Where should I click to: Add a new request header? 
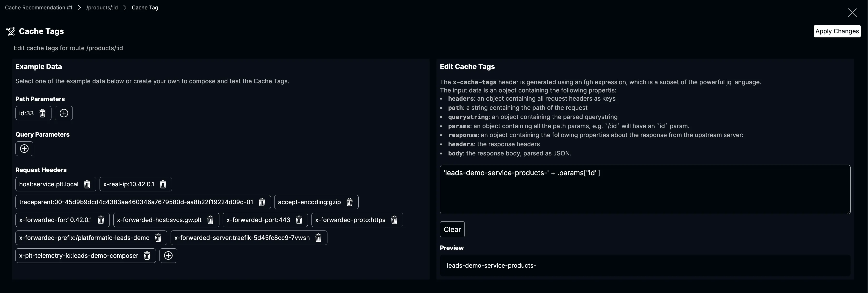pyautogui.click(x=168, y=256)
